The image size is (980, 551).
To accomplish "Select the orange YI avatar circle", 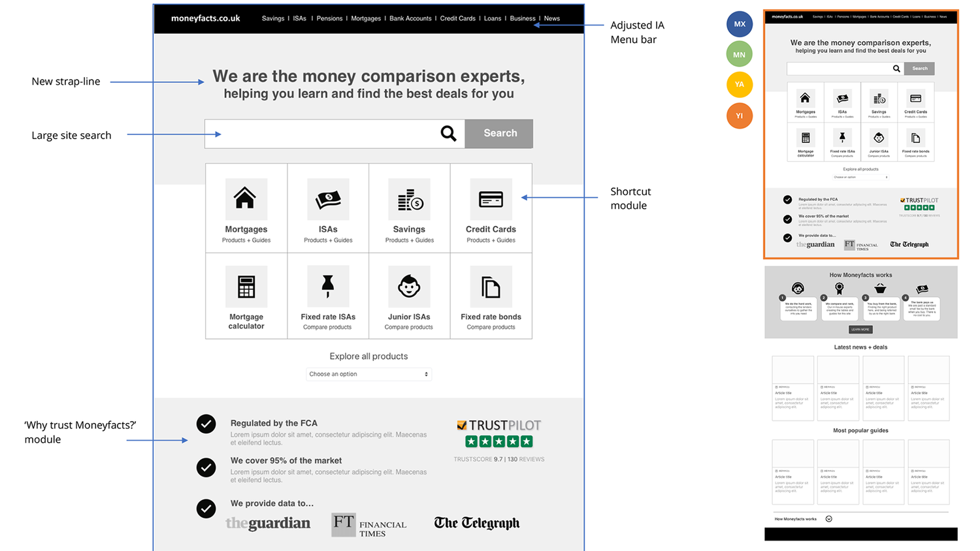I will pos(740,116).
